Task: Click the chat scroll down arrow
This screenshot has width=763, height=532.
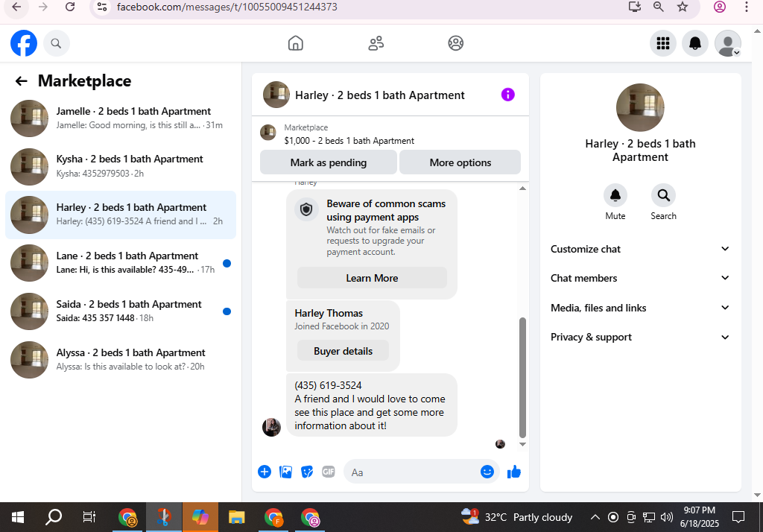Action: click(522, 444)
